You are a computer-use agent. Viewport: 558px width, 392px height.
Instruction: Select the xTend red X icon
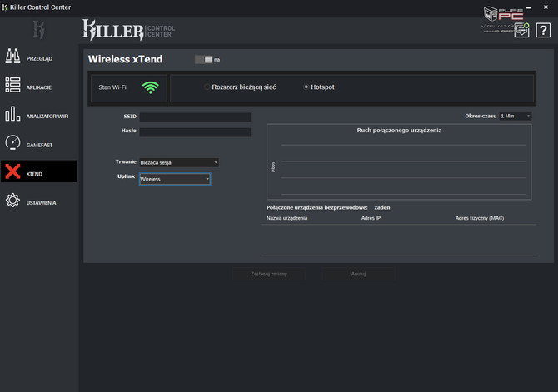point(12,171)
